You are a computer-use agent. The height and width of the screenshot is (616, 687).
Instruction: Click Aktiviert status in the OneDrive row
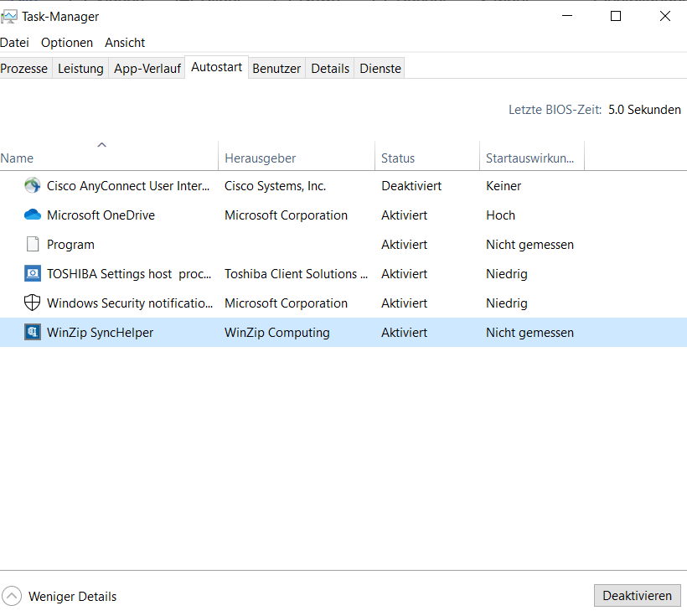404,215
